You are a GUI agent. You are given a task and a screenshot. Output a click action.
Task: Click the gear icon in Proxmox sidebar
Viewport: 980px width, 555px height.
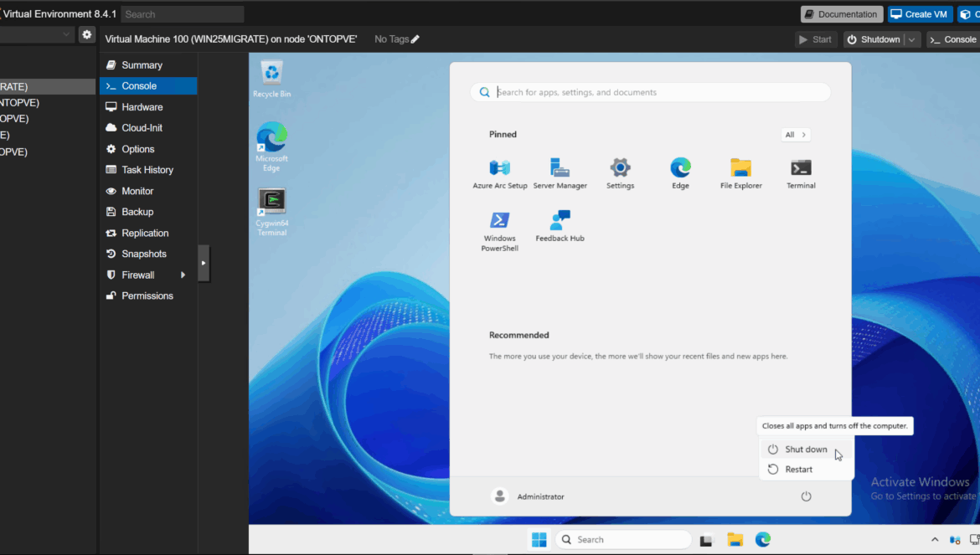pos(87,35)
